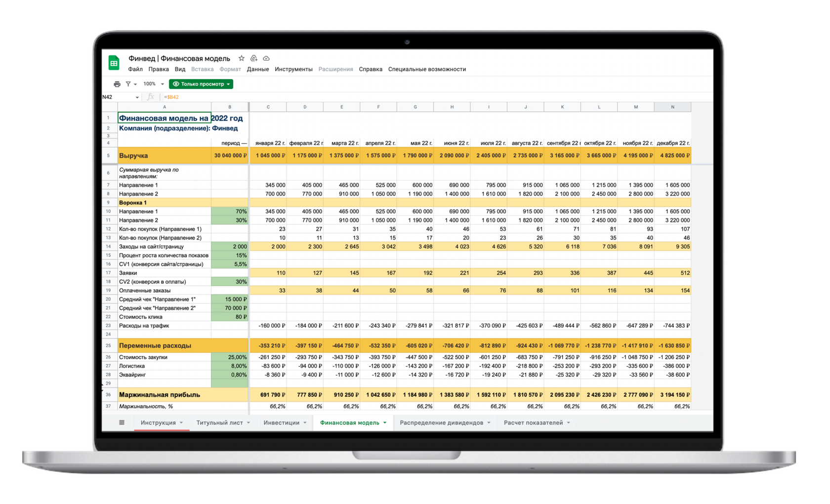The width and height of the screenshot is (830, 504).
Task: Open Распределение дивидендов tab dropdown arrow
Action: coord(489,423)
